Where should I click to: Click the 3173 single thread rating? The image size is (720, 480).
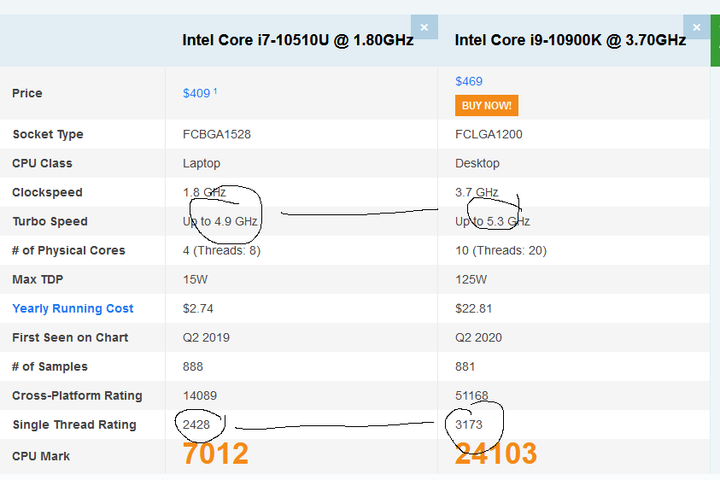tap(469, 424)
